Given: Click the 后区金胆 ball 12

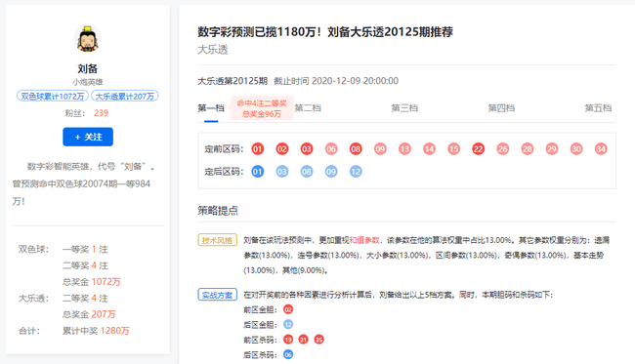Looking at the screenshot, I should (x=288, y=325).
